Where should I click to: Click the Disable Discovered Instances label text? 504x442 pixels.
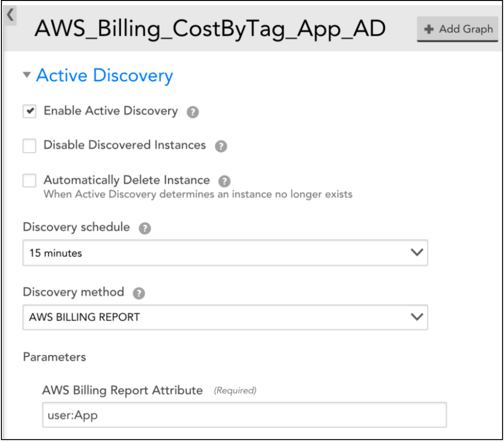coord(125,145)
